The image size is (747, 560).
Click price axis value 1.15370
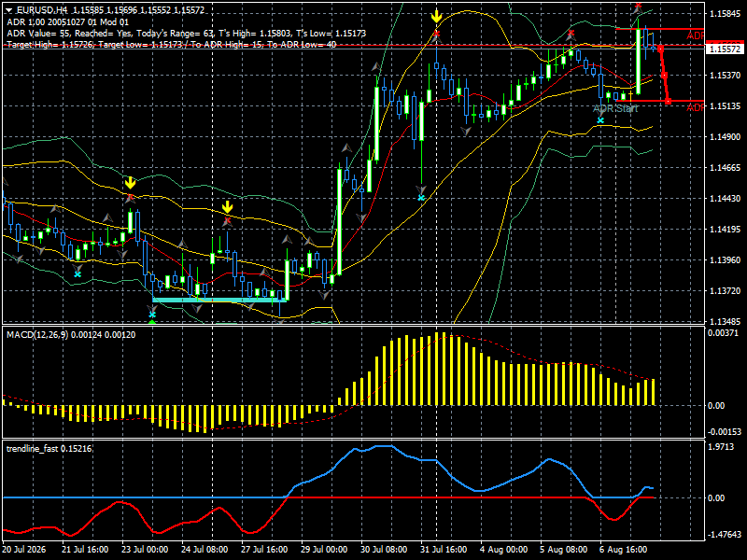pos(726,76)
